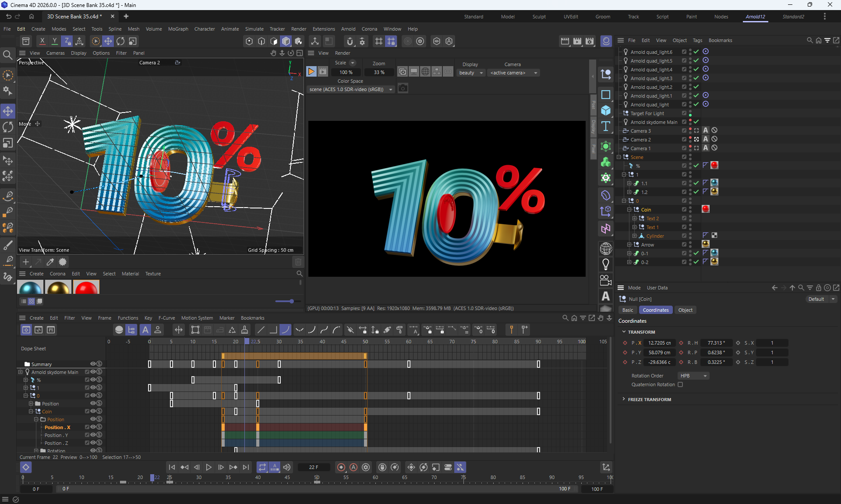
Task: Click the record active objects button
Action: pyautogui.click(x=341, y=467)
